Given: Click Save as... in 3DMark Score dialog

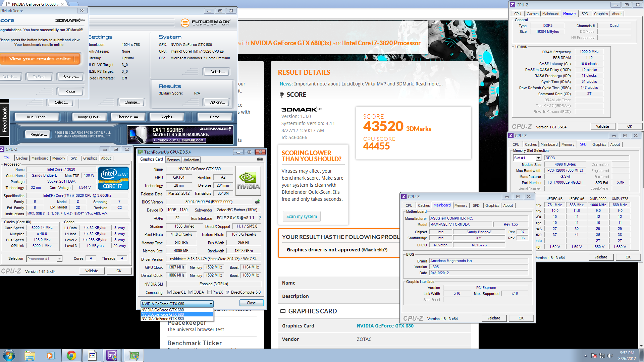Looking at the screenshot, I should coord(71,77).
